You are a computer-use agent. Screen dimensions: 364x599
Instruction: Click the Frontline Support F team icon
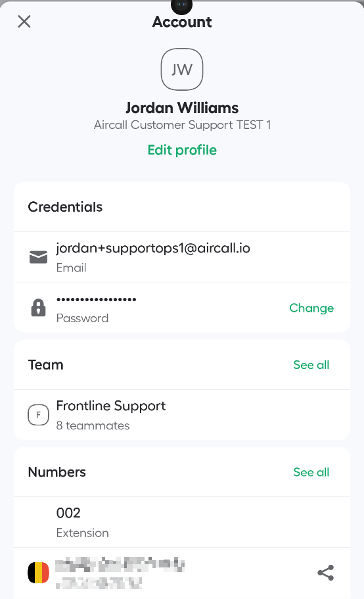(39, 415)
